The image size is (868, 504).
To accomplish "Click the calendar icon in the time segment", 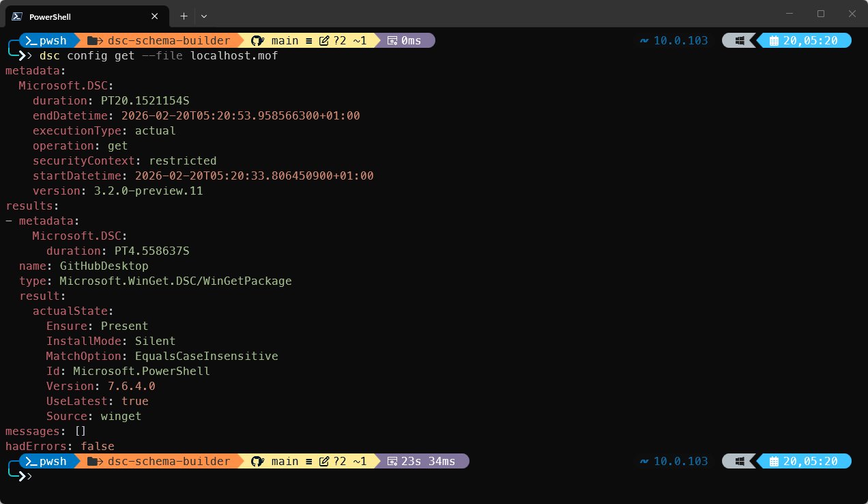I will pyautogui.click(x=774, y=40).
